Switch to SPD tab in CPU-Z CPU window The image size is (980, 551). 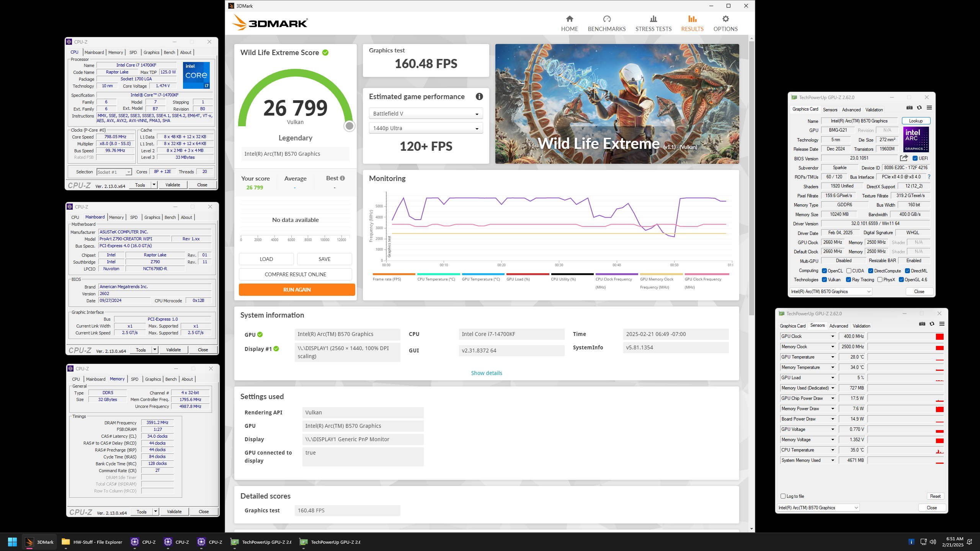[x=133, y=52]
